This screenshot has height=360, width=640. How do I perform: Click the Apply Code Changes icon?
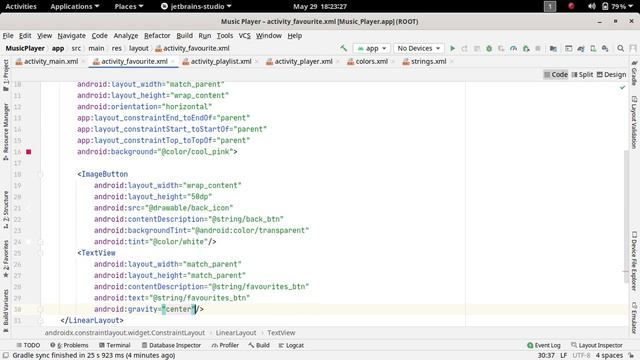coord(477,48)
